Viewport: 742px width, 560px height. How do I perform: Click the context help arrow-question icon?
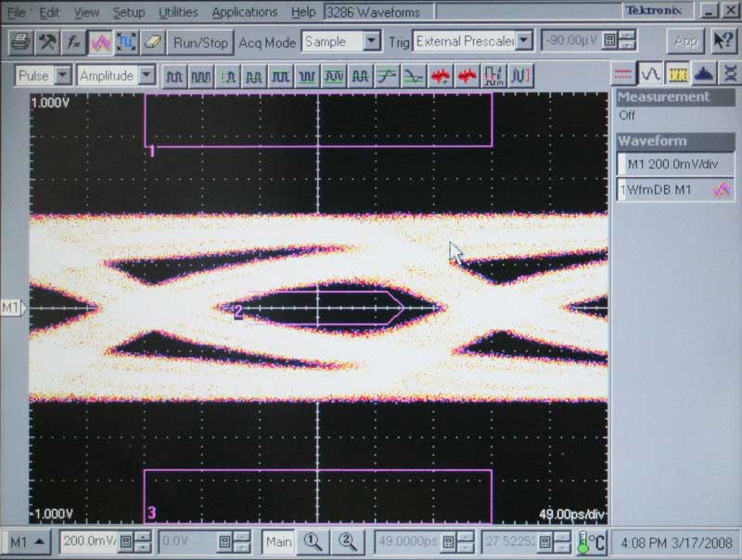(722, 42)
